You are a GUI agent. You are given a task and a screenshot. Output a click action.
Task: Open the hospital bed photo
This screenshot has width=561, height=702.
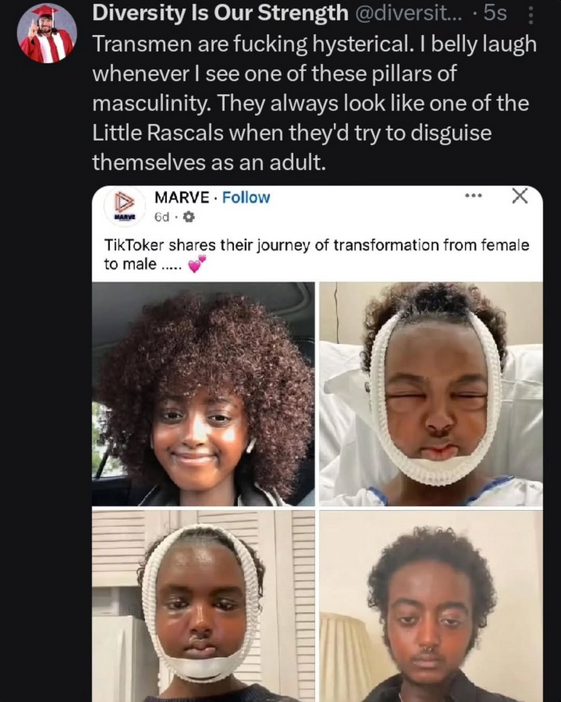coord(431,394)
